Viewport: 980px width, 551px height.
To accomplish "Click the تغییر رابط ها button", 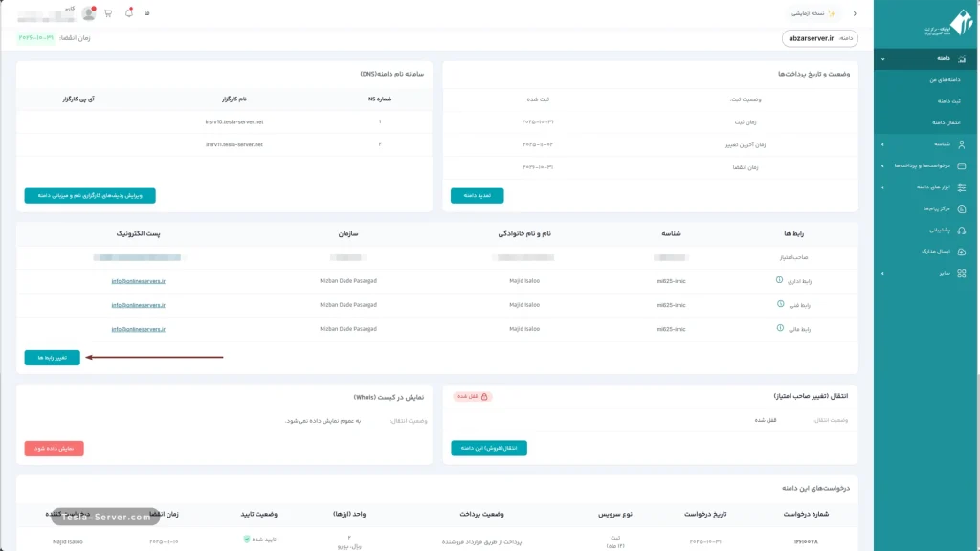I will [x=53, y=357].
